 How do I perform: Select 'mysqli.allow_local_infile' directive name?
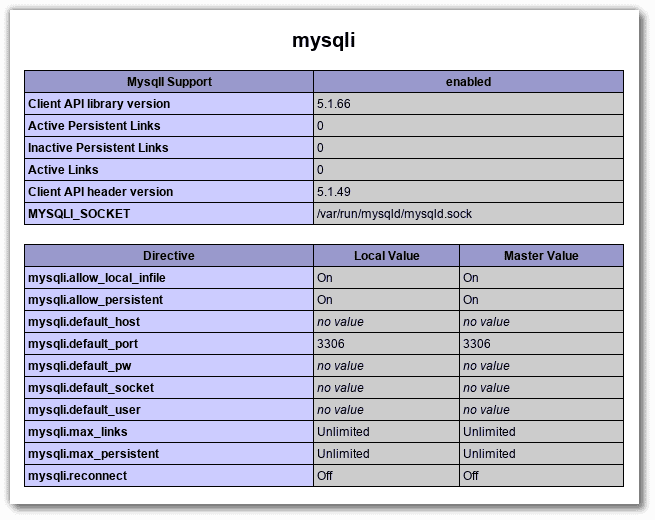coord(96,278)
